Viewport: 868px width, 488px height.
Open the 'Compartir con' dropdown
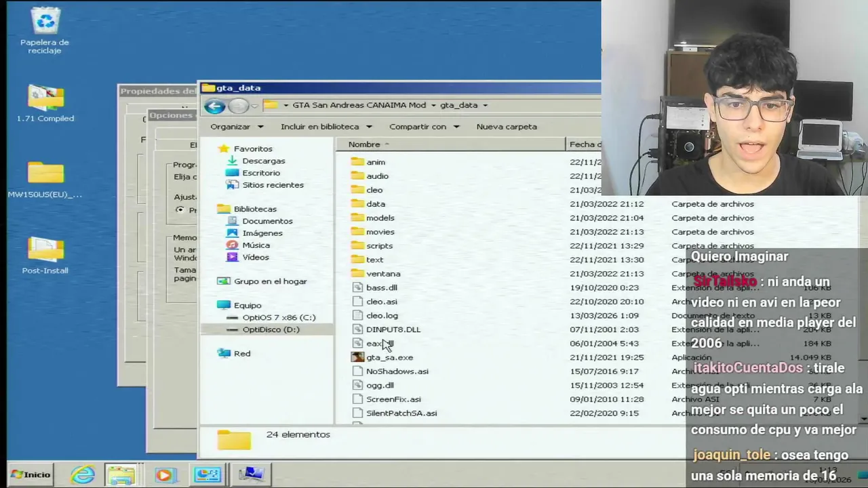[x=424, y=127]
